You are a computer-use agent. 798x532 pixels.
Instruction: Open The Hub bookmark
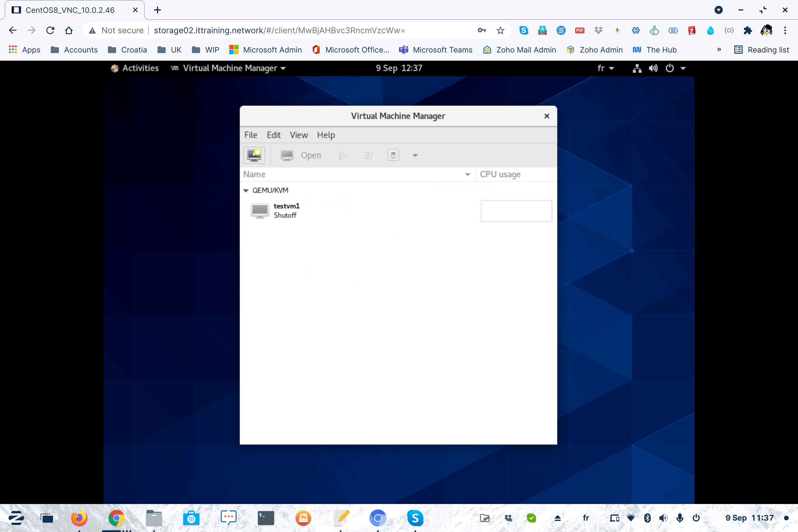point(654,50)
